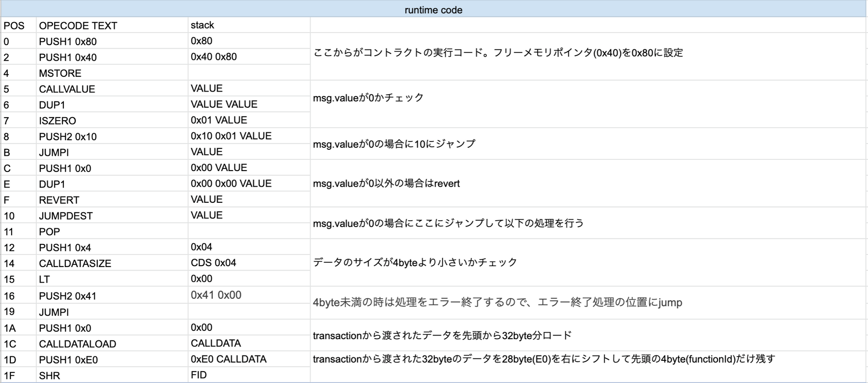Select the 'msg.valueが0以外の場合はrevert' comment
Screen dimensions: 868x383
(588, 184)
